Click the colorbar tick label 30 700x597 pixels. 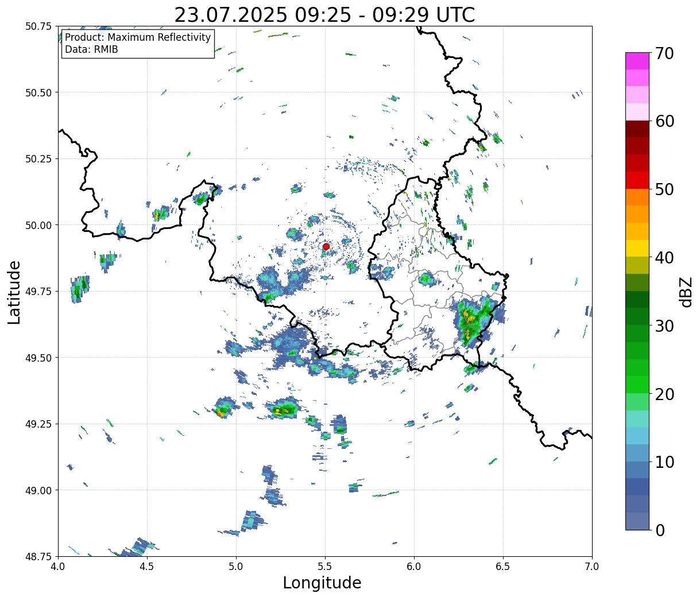[x=664, y=325]
